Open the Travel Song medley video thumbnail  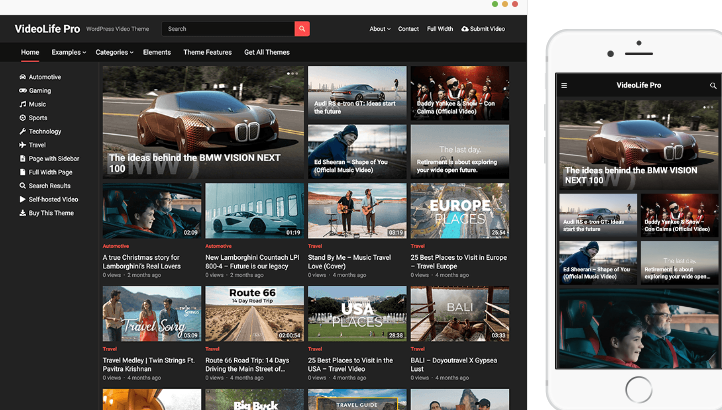152,314
